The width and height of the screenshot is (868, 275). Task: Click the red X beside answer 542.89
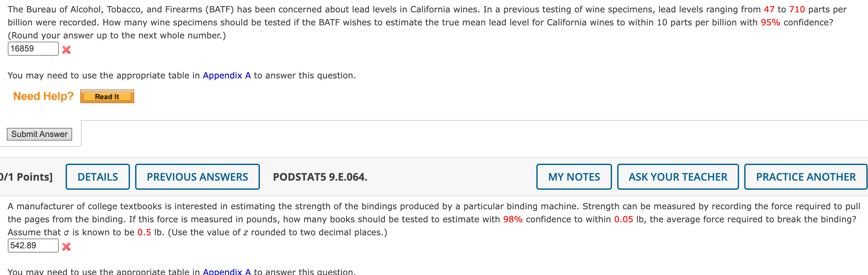click(67, 247)
